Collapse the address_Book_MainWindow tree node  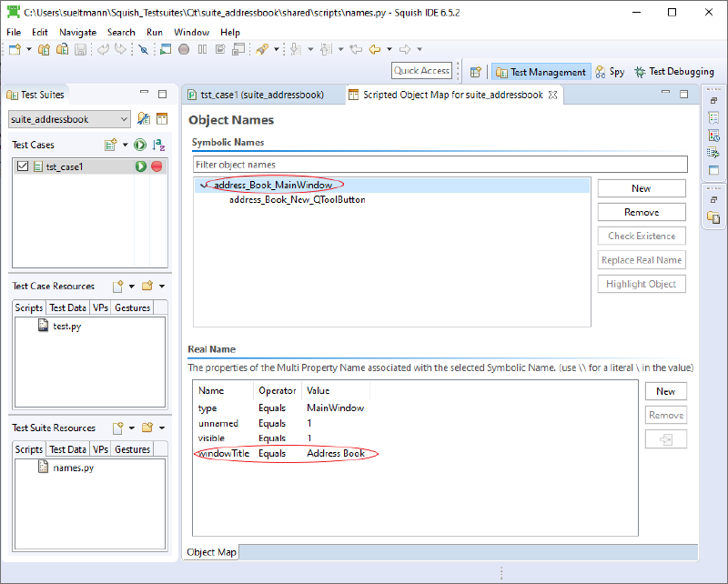coord(203,186)
